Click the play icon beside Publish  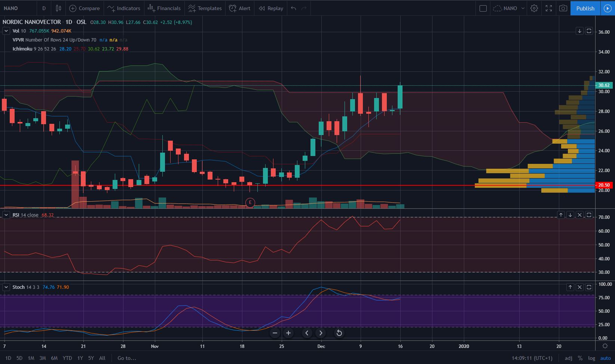[x=608, y=8]
